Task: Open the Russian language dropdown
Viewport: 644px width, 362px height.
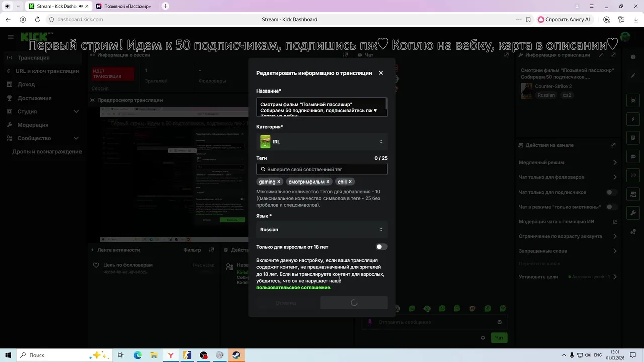Action: click(x=321, y=229)
